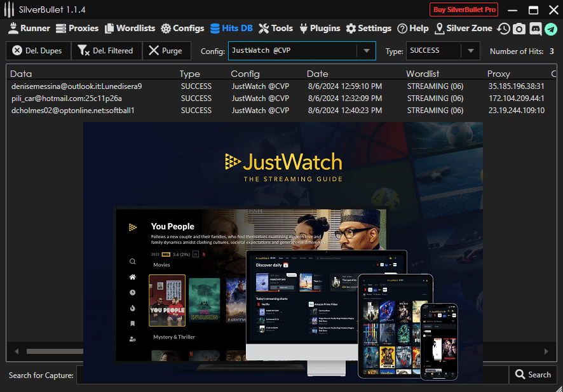This screenshot has height=392, width=563.
Task: Open the Discord icon link
Action: (x=535, y=29)
